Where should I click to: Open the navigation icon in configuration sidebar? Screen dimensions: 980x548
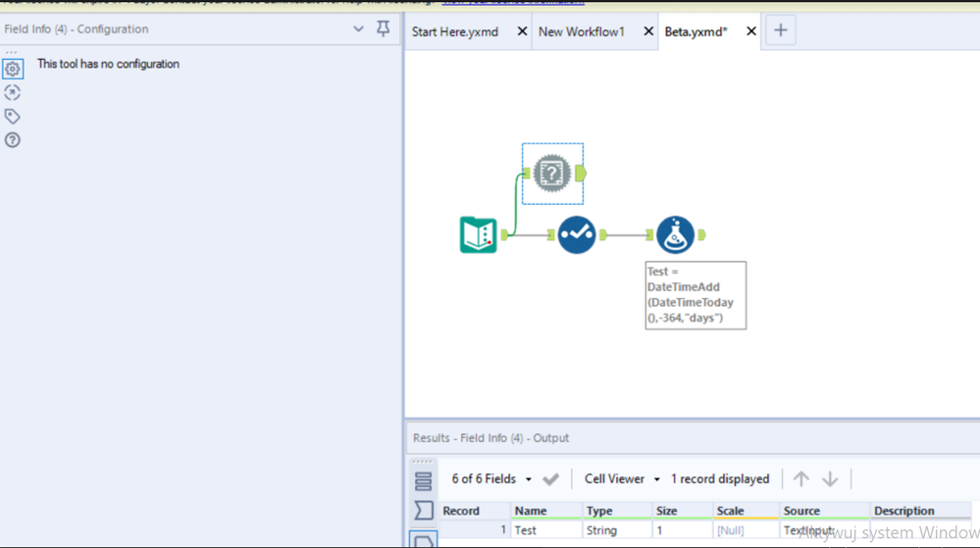point(13,92)
